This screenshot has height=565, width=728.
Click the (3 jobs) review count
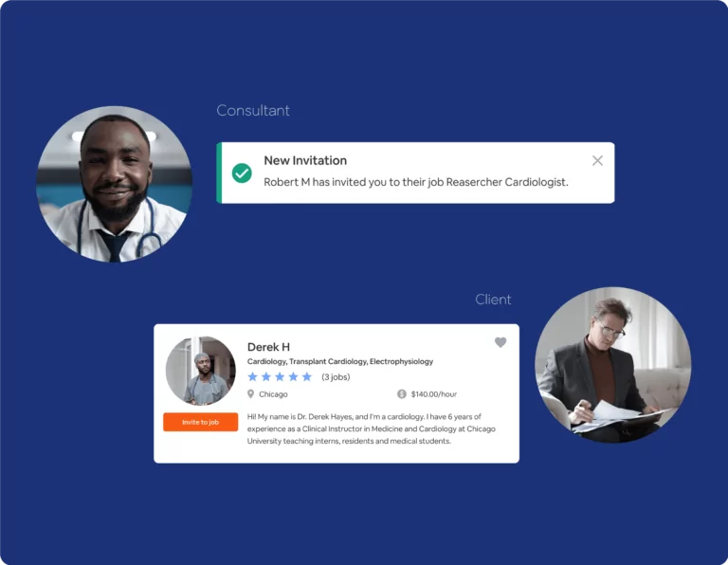[x=336, y=377]
